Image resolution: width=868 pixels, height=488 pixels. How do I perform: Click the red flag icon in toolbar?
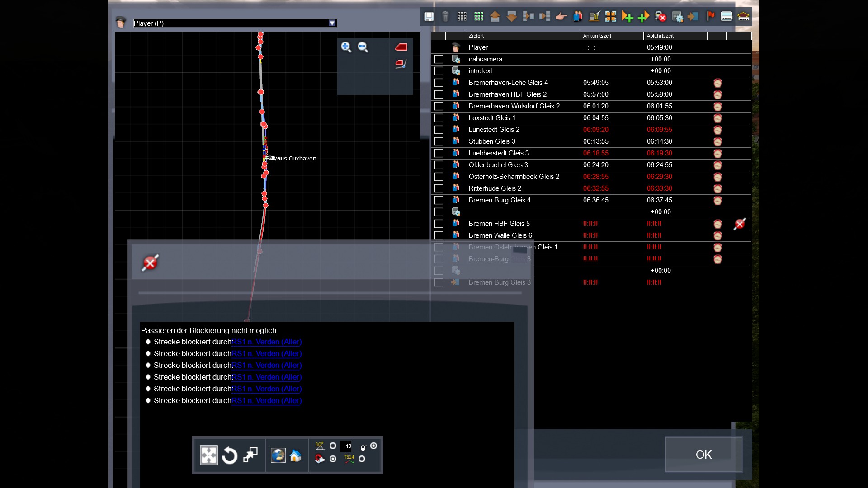710,17
